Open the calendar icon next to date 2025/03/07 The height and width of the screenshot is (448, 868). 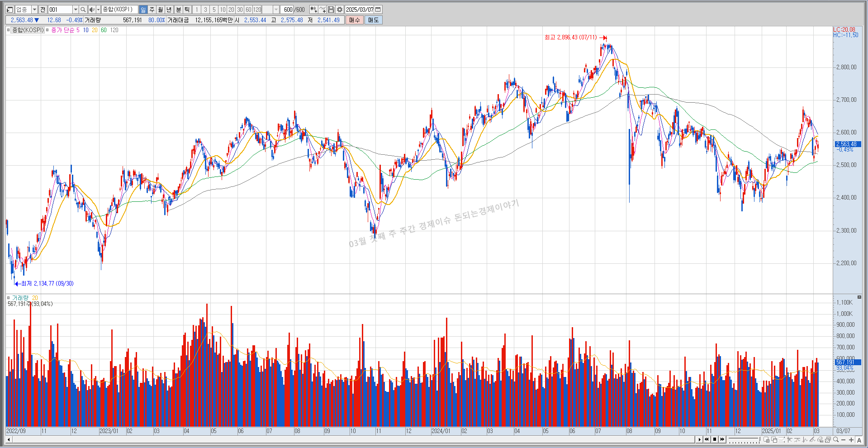[378, 10]
